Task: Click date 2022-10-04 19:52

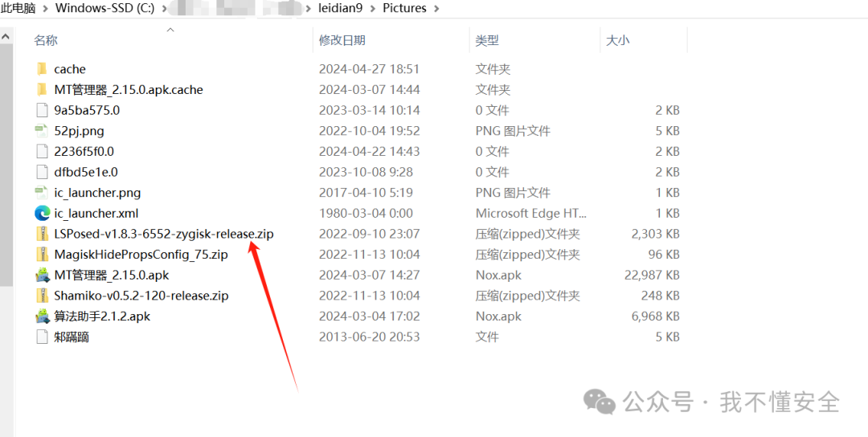Action: click(x=369, y=131)
